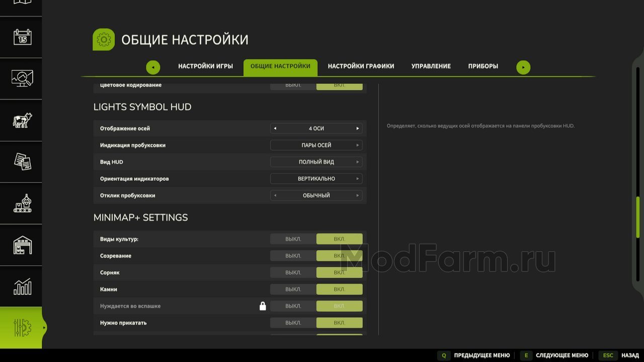Click the Виды культур label
The image size is (644, 362).
click(x=119, y=239)
